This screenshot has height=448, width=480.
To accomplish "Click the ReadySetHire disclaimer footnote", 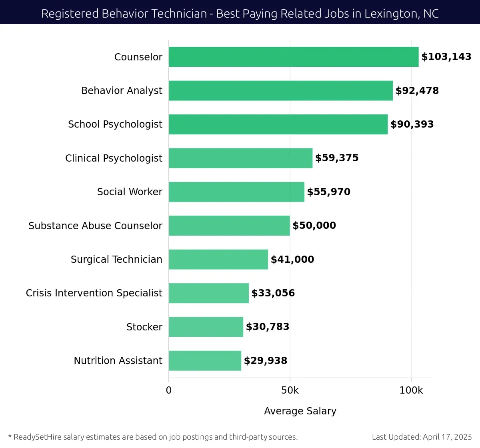I will coord(154,437).
